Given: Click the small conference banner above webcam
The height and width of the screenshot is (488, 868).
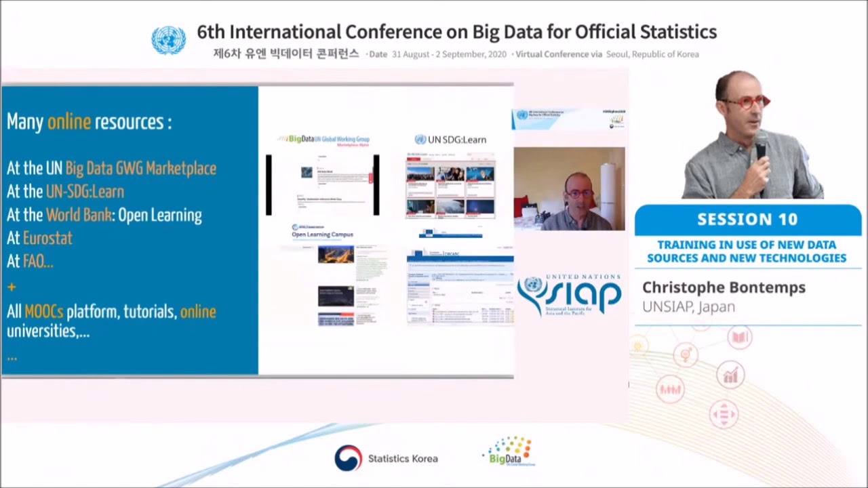Looking at the screenshot, I should (568, 119).
